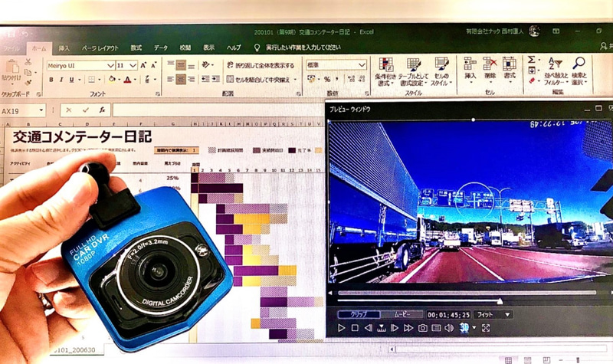Click the Font Color red A icon
Viewport: 613px width, 364px height.
[x=127, y=80]
